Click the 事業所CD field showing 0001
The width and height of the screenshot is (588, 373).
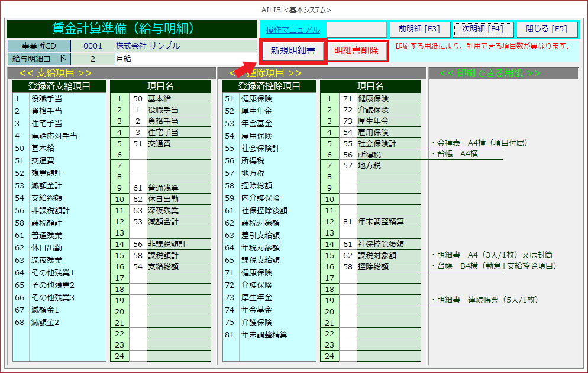[x=92, y=46]
